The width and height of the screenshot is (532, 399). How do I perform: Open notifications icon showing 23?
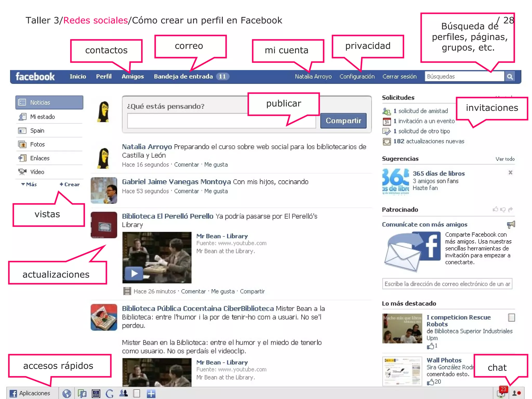point(502,392)
